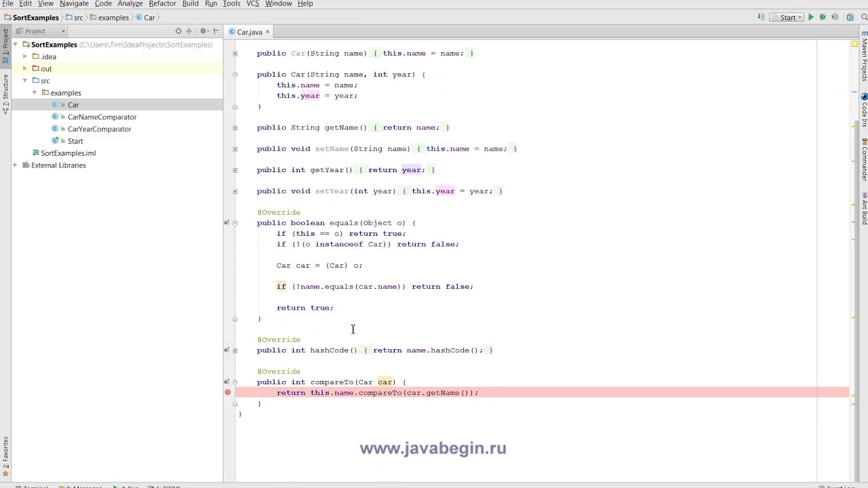The height and width of the screenshot is (488, 868).
Task: Open the File menu
Action: point(7,3)
